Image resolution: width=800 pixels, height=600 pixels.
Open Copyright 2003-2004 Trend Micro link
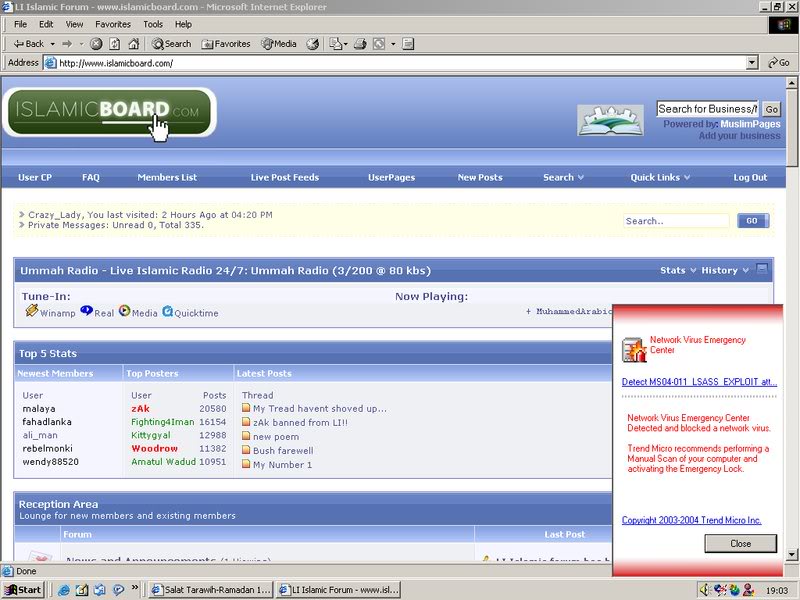[x=691, y=520]
